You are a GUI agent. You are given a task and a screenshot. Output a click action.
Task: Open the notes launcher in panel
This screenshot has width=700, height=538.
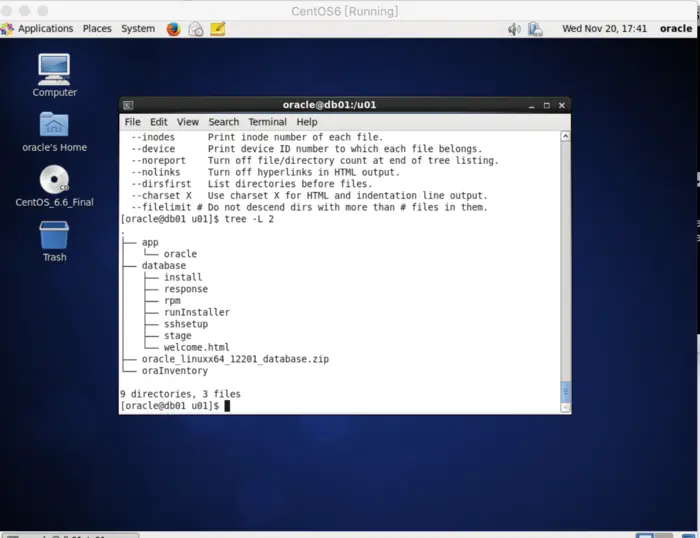pos(217,29)
